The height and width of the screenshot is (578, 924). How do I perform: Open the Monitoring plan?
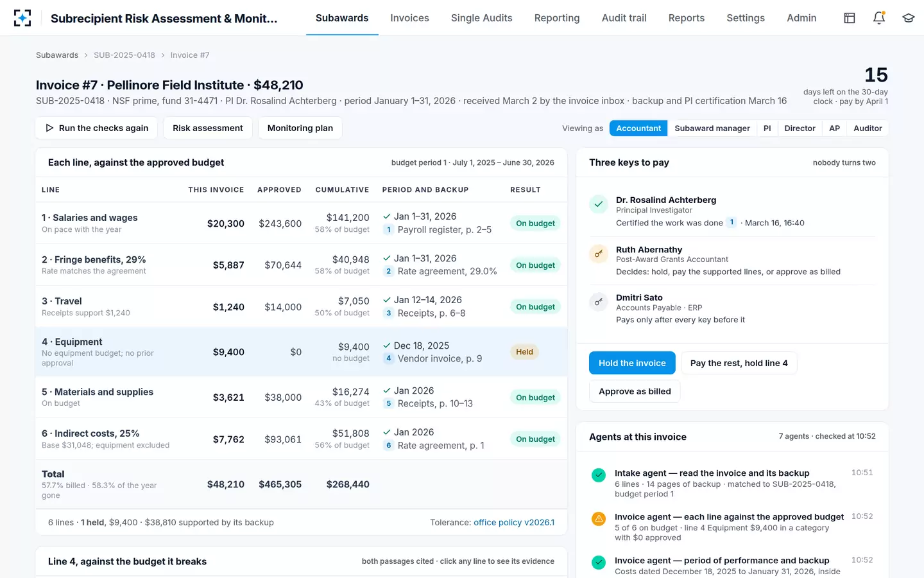pyautogui.click(x=300, y=128)
